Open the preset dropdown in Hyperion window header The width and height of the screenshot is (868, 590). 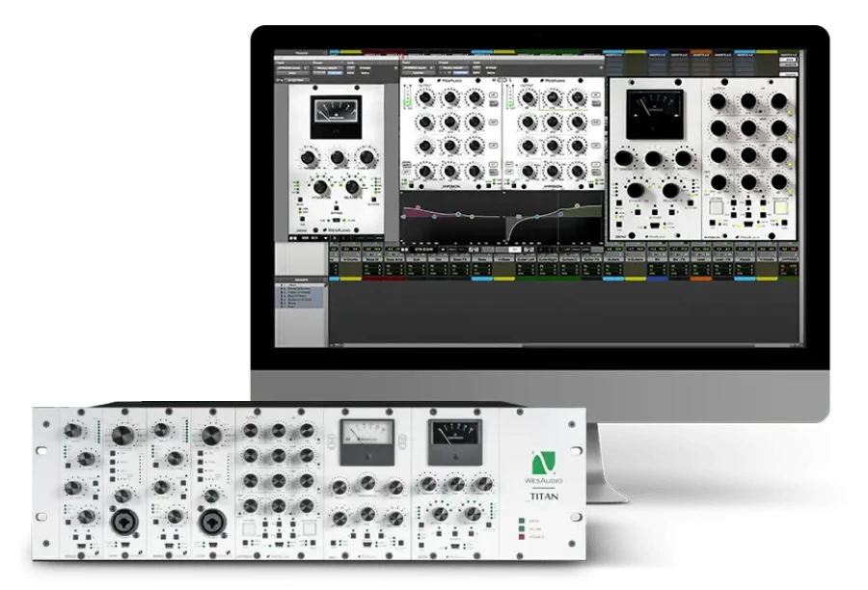[454, 67]
